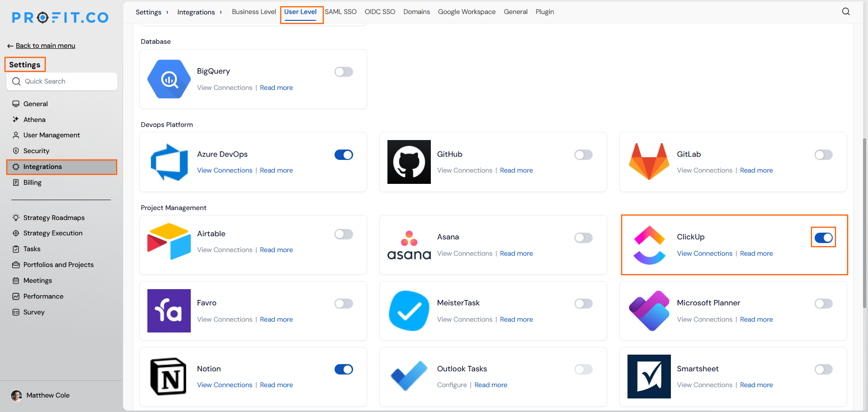Viewport: 868px width, 412px height.
Task: Open the SAML SSO tab
Action: point(340,12)
